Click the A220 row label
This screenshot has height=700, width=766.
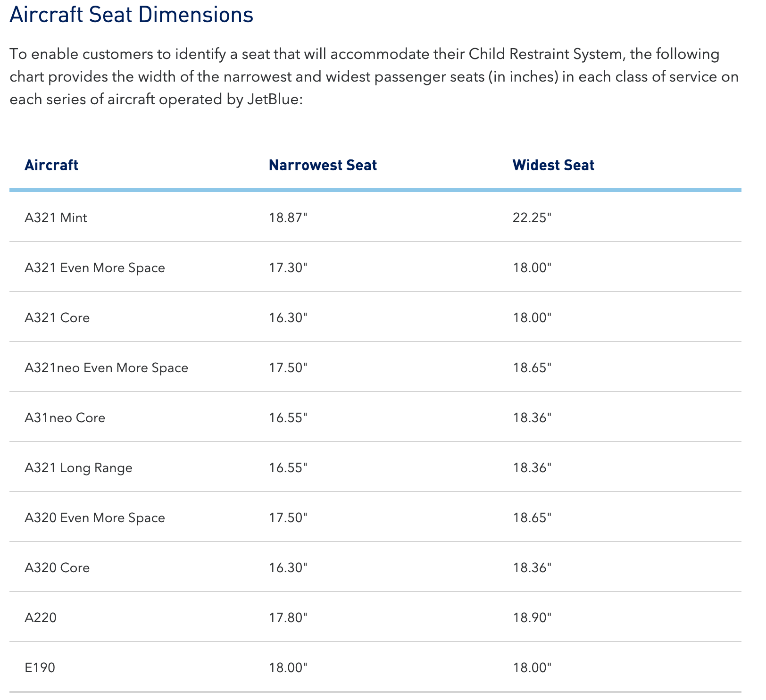point(41,618)
